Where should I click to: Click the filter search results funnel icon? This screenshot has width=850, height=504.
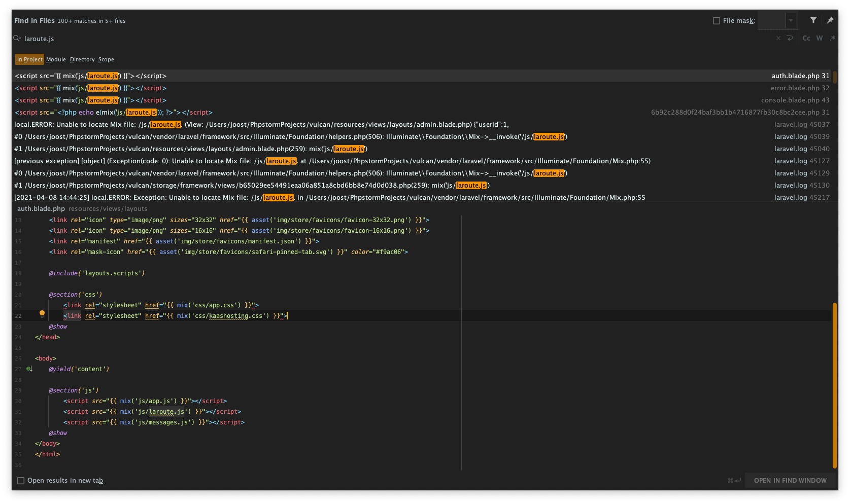813,20
